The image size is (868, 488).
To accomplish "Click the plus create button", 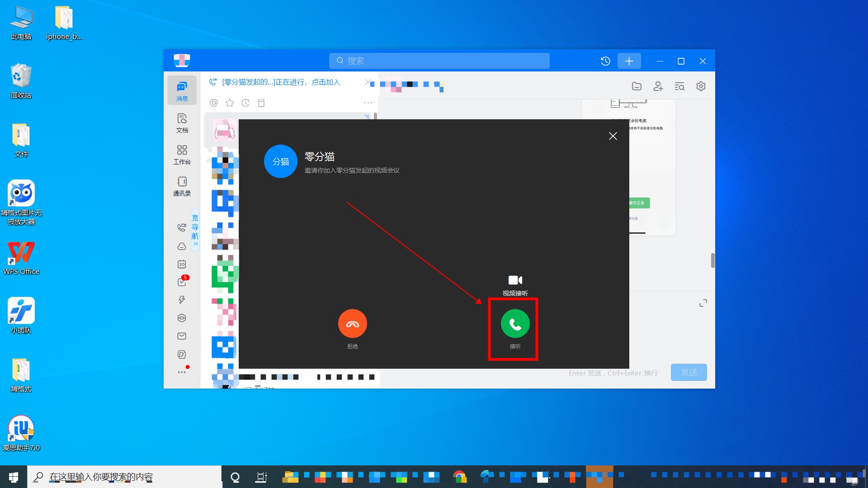I will (x=629, y=61).
